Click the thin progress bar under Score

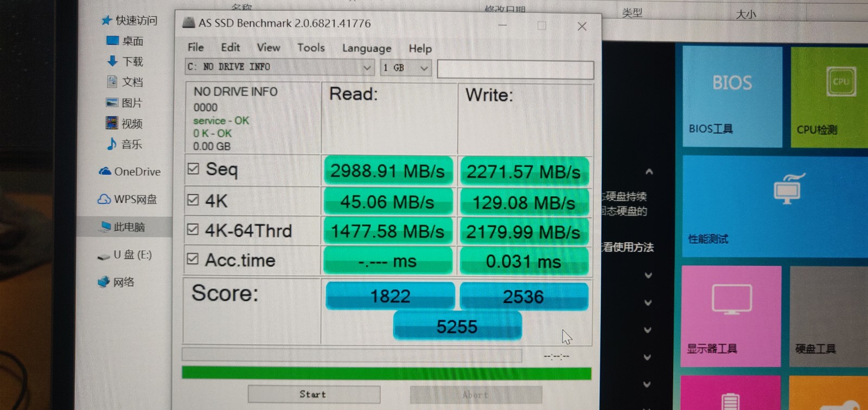(x=352, y=355)
